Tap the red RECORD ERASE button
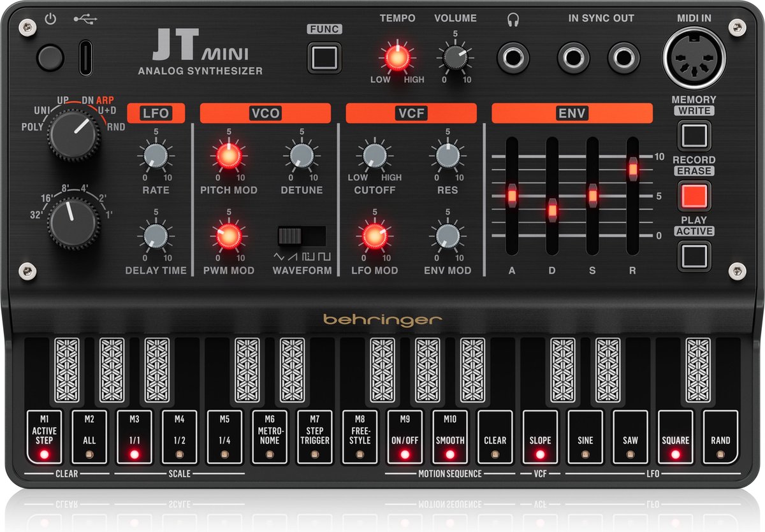 pyautogui.click(x=694, y=196)
